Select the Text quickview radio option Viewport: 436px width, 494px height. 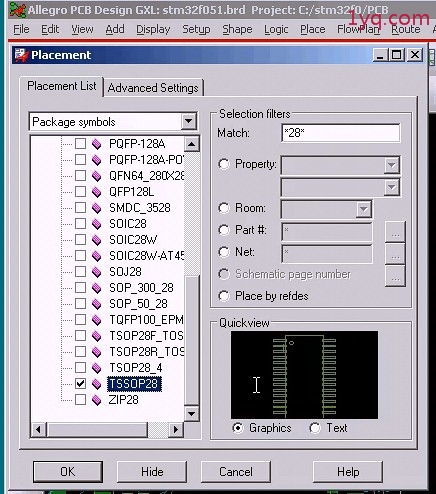pos(315,428)
